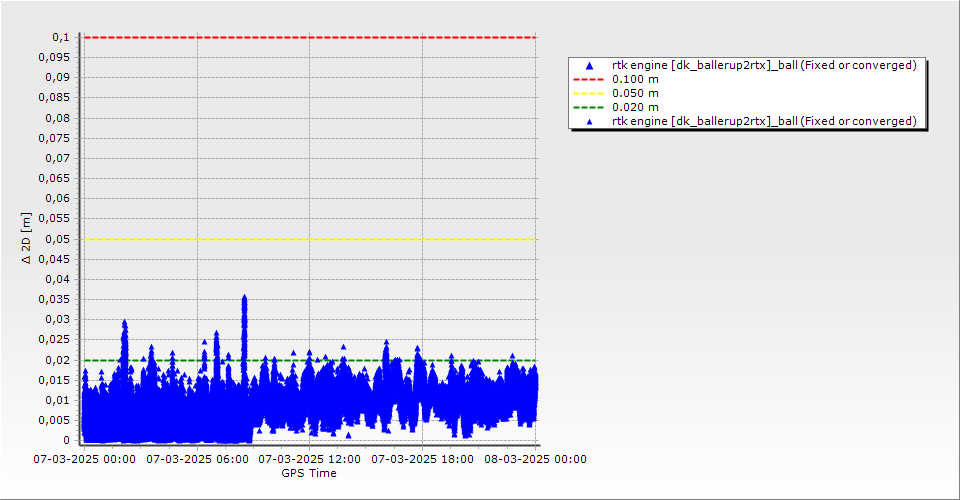The height and width of the screenshot is (500, 960).
Task: Select the 0.050 m legend label
Action: 635,93
